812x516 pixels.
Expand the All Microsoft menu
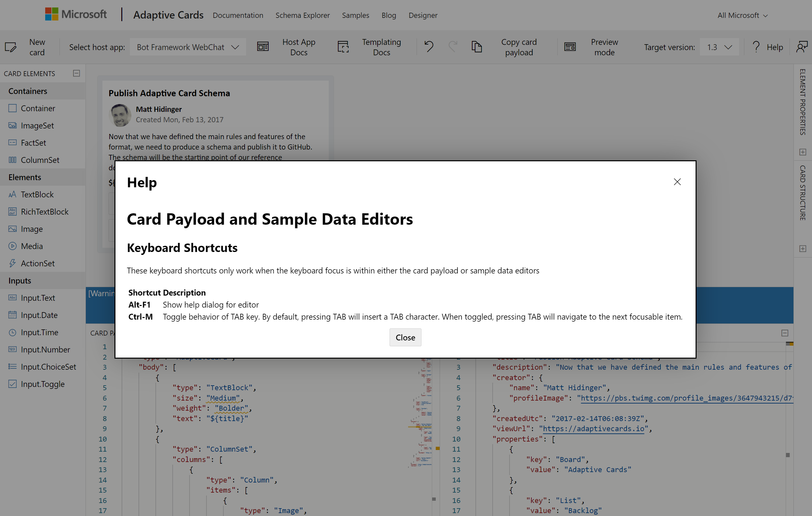click(743, 15)
